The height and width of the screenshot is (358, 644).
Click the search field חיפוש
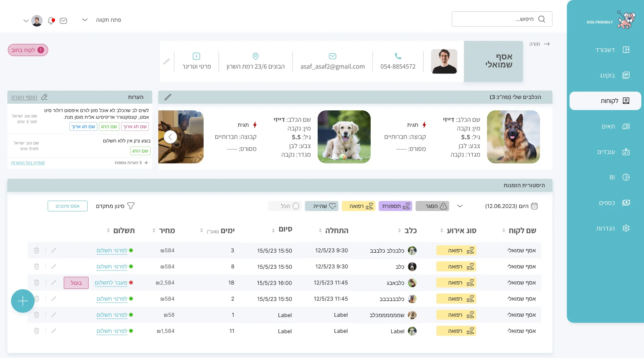tap(502, 19)
